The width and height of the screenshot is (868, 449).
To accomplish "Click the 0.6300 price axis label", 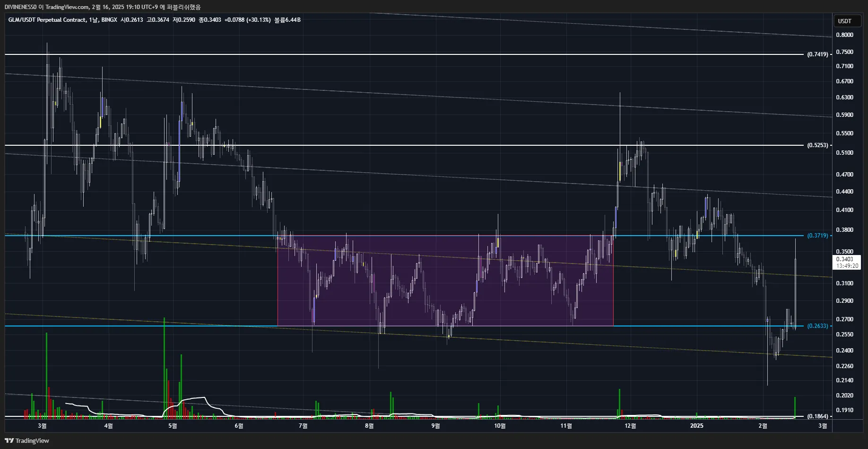I will pyautogui.click(x=845, y=97).
